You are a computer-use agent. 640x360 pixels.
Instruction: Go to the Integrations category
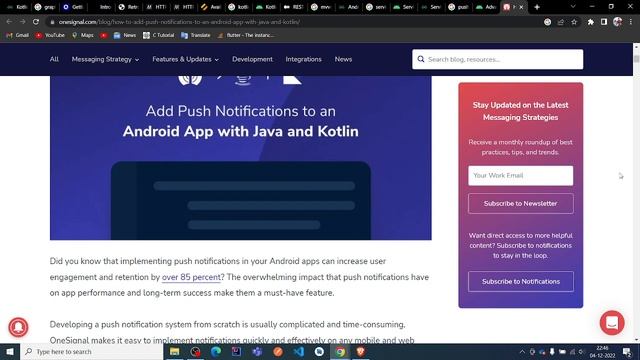[x=303, y=59]
